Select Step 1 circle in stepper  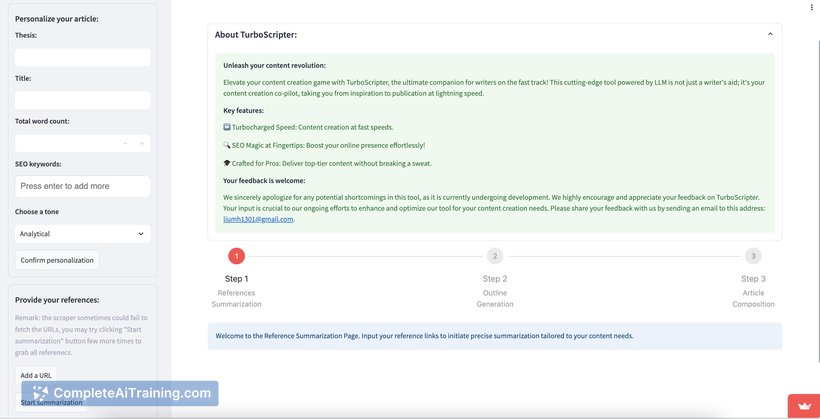[x=236, y=256]
